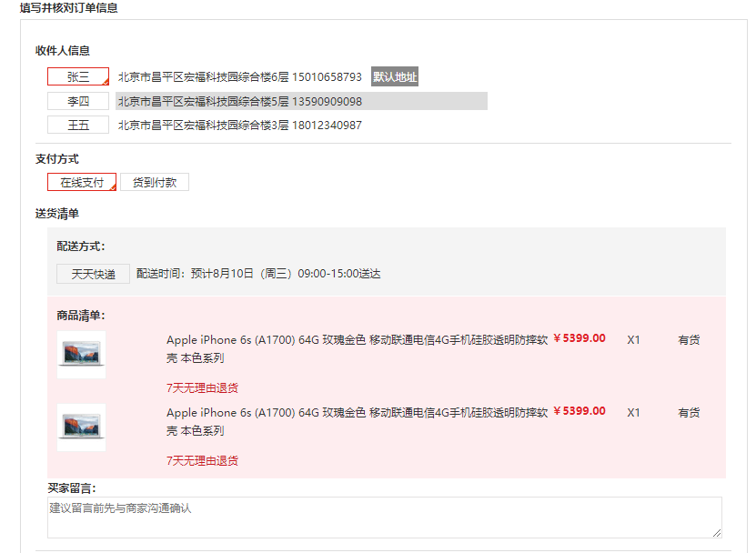Click second 7天无理由退货 label
The image size is (756, 553).
(203, 461)
